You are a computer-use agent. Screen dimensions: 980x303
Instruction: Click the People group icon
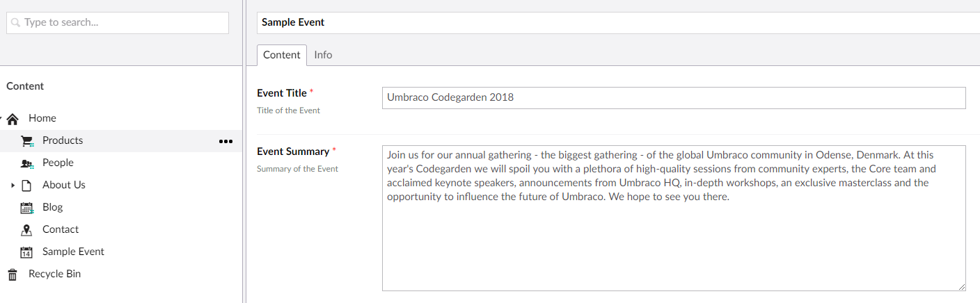(27, 163)
